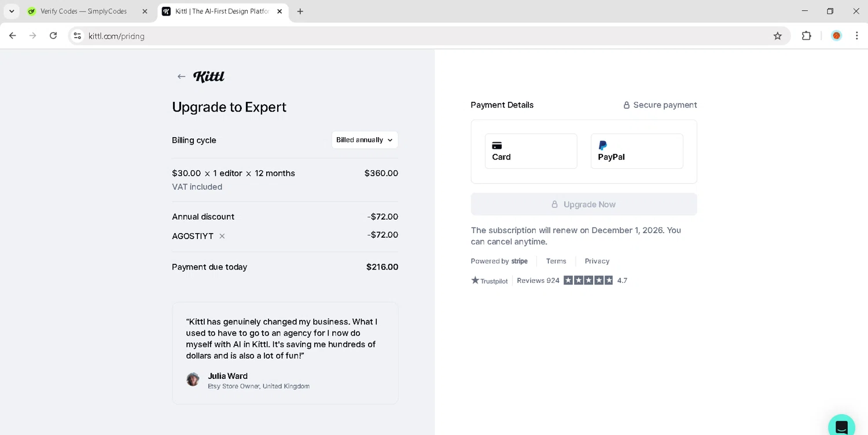Click the address bar URL field
This screenshot has width=868, height=435.
tap(405, 36)
